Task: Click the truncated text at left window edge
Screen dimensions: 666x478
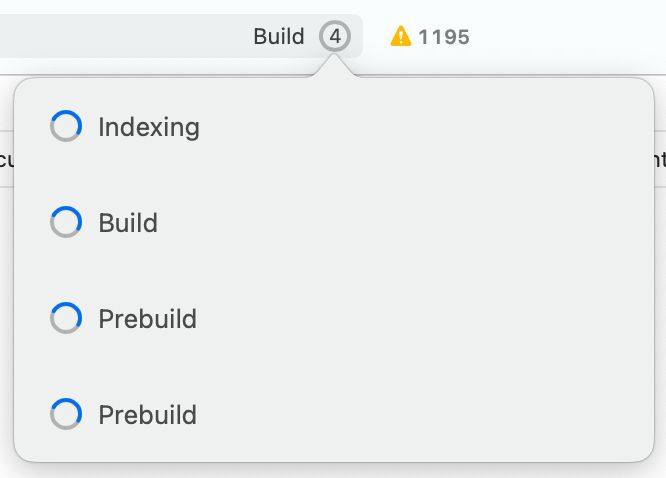Action: (6, 159)
